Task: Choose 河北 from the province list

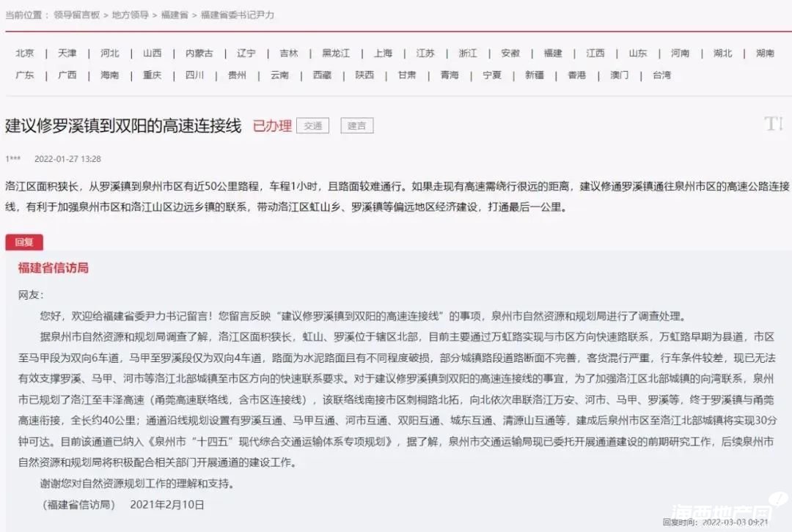Action: (x=109, y=53)
